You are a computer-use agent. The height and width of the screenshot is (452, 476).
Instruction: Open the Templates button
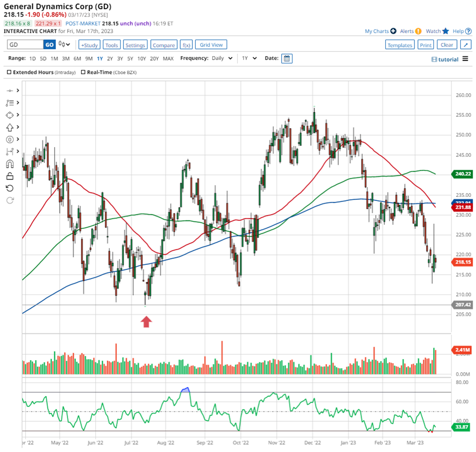(x=400, y=45)
